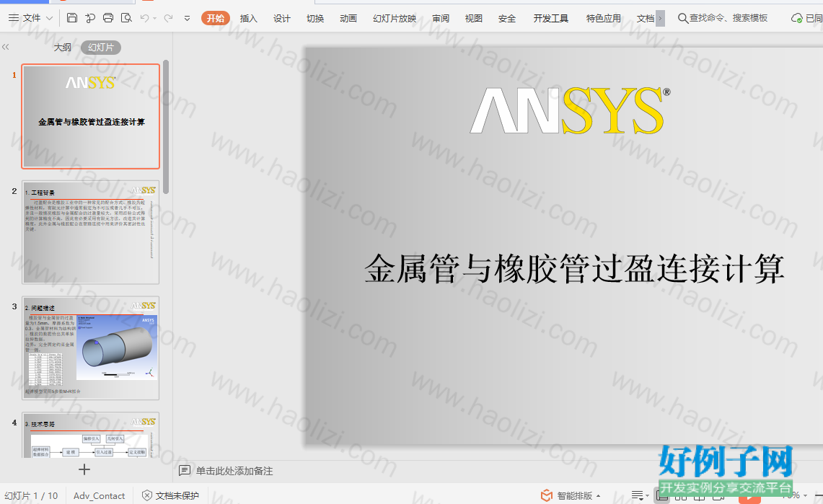
Task: Select the 审阅 tab
Action: pos(441,18)
